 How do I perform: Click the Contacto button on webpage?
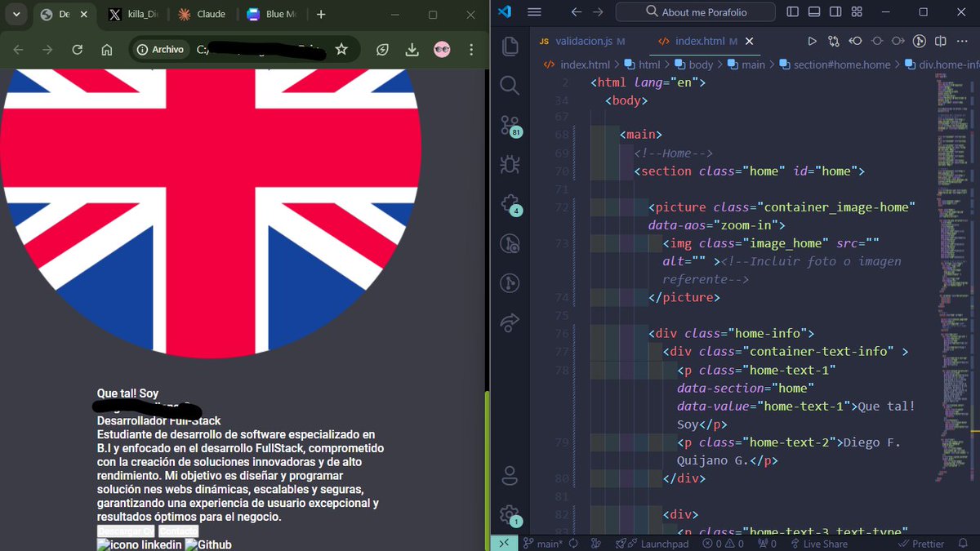pyautogui.click(x=178, y=531)
